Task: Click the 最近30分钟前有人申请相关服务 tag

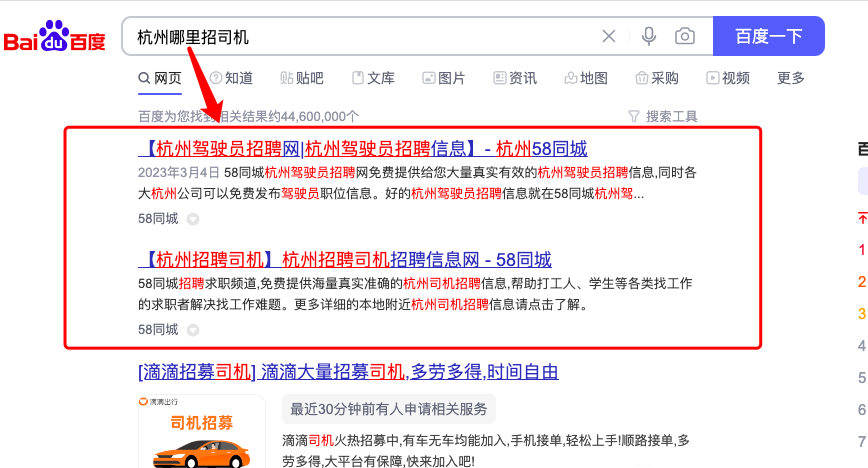Action: click(x=389, y=409)
